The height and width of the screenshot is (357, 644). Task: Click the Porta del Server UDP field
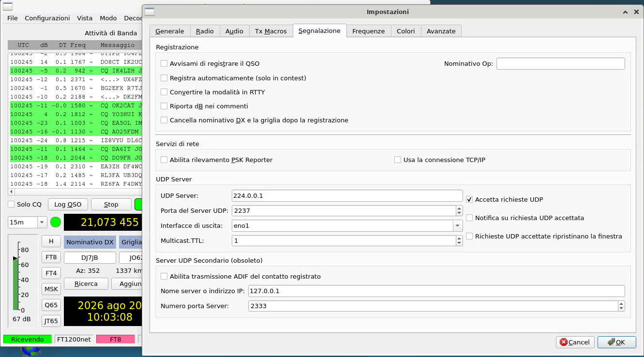pyautogui.click(x=344, y=210)
